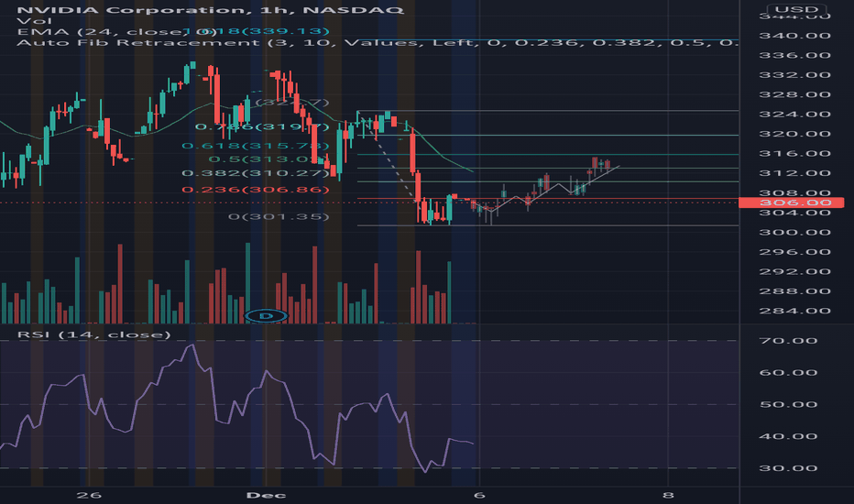854x504 pixels.
Task: Click the RSI 70.00 axis label
Action: pyautogui.click(x=788, y=341)
